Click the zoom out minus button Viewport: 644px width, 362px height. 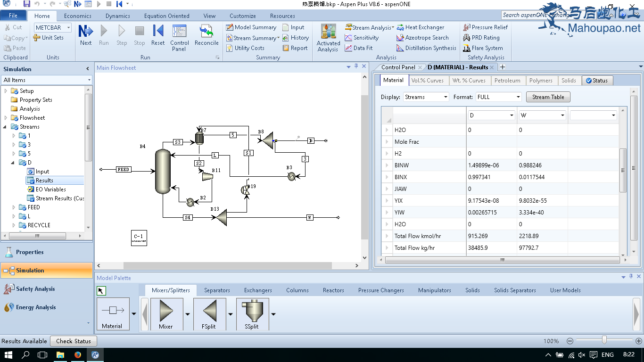click(x=570, y=341)
